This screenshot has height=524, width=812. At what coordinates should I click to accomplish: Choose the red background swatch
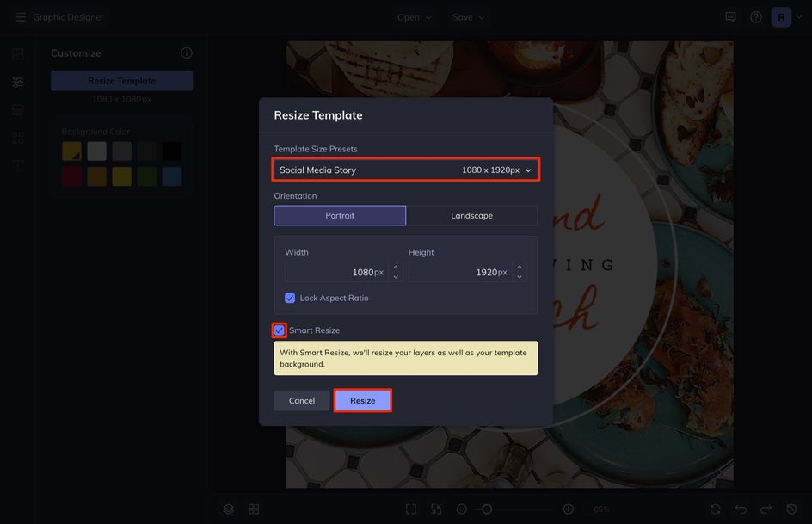click(x=71, y=176)
